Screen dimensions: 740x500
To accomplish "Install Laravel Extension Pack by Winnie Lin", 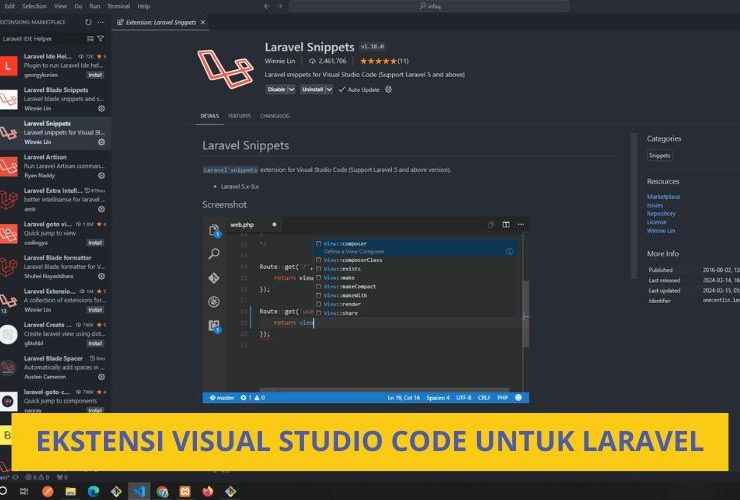I will 95,310.
